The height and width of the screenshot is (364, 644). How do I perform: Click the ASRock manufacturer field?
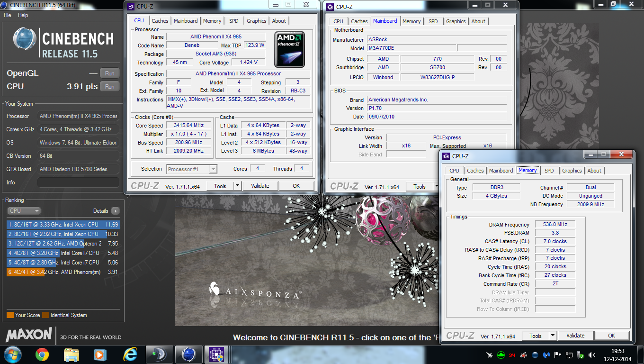coord(437,40)
